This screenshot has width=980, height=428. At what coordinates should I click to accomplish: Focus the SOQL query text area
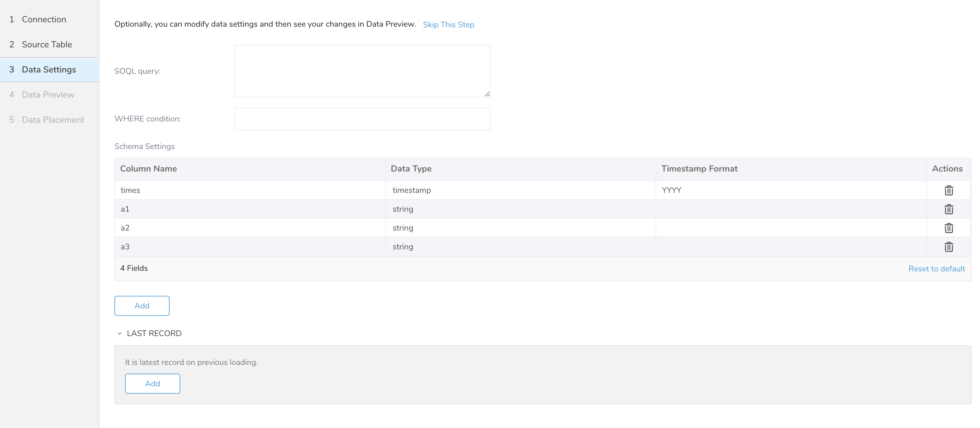click(362, 71)
